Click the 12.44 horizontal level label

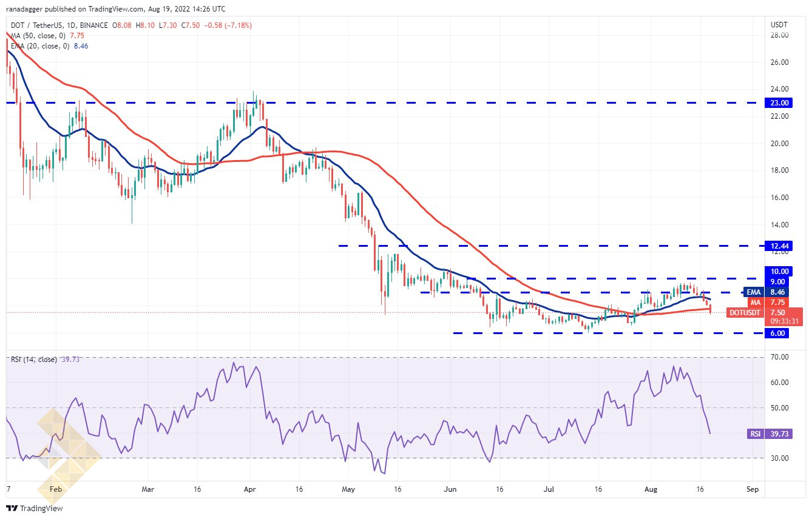click(780, 246)
